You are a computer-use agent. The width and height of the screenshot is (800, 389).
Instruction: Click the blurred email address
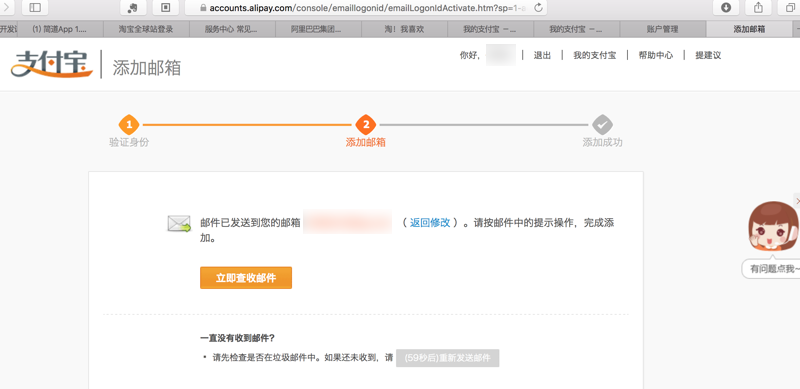347,222
